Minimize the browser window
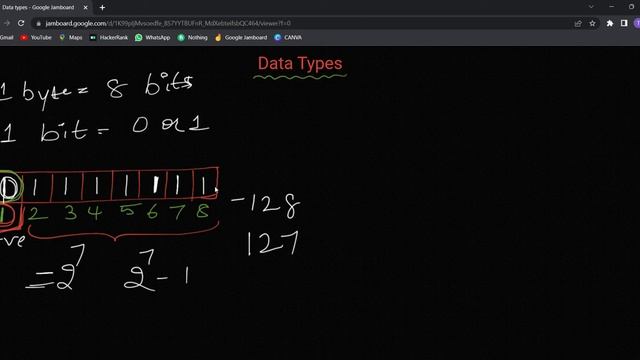The image size is (640, 360). (x=611, y=7)
